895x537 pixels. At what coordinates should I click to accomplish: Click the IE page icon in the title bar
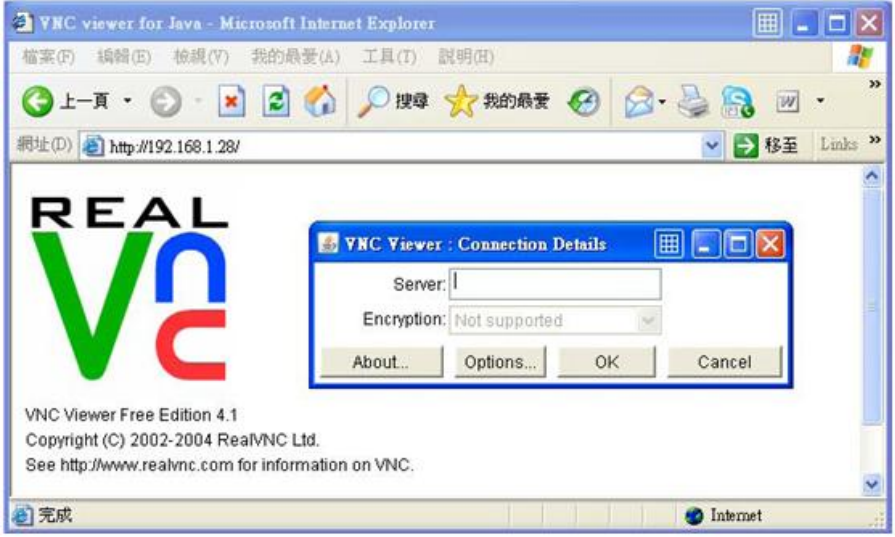(23, 23)
